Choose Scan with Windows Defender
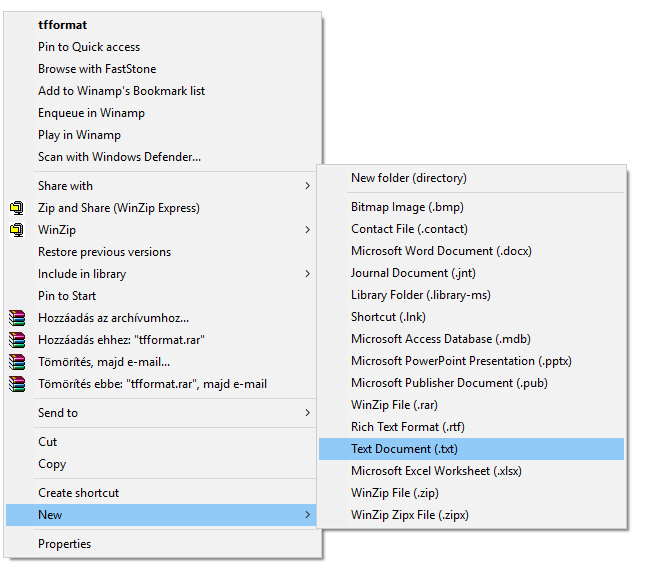Screen dimensions: 656x573 click(119, 157)
